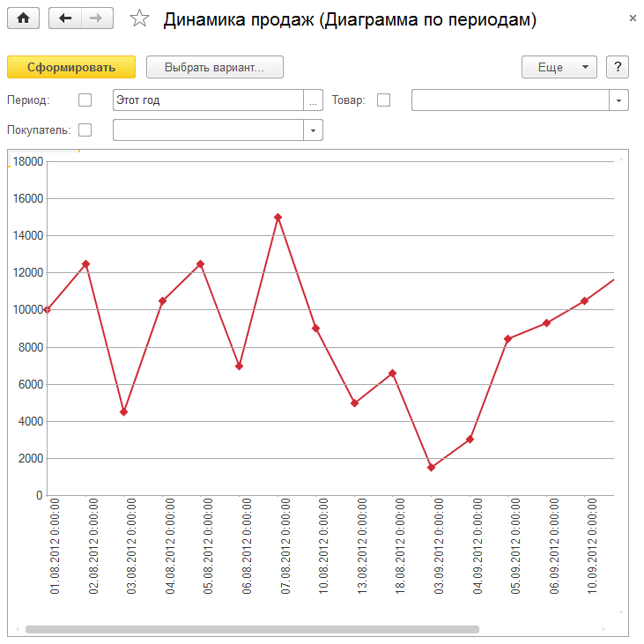
Task: Open the Еще menu
Action: [559, 68]
